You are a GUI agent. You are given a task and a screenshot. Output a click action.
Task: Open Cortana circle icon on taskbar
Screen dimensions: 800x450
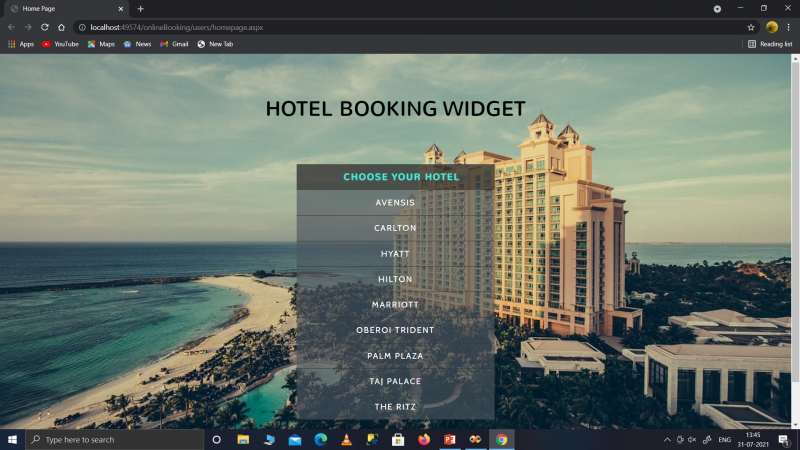coord(216,439)
